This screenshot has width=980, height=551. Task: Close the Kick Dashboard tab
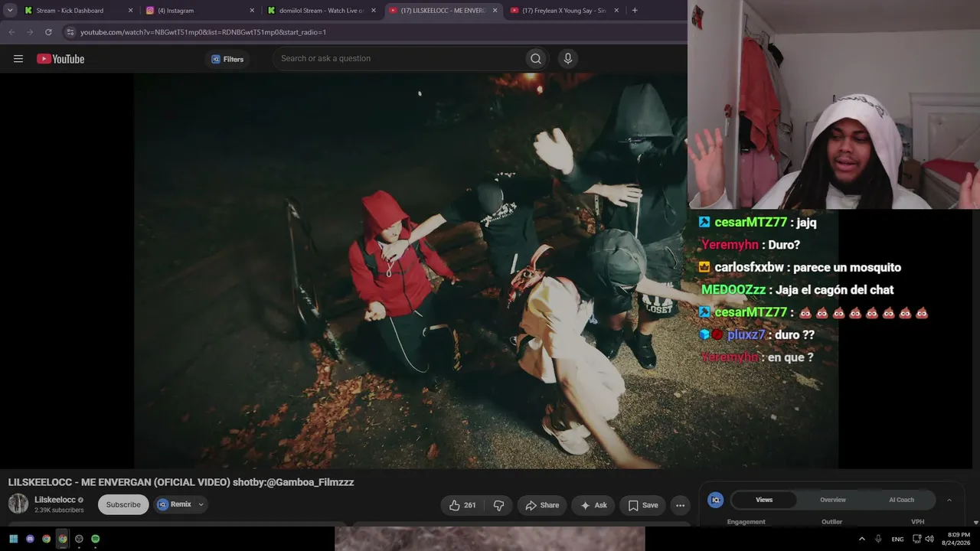coord(130,11)
